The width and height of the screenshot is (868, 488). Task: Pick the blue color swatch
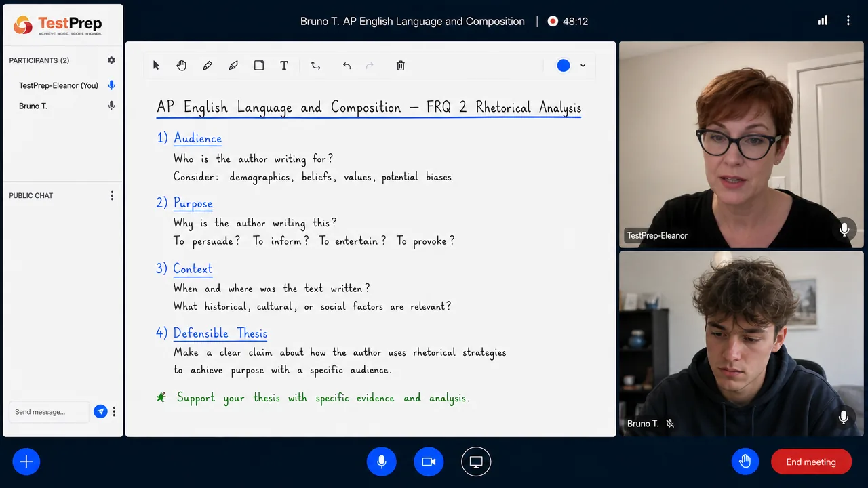click(564, 66)
